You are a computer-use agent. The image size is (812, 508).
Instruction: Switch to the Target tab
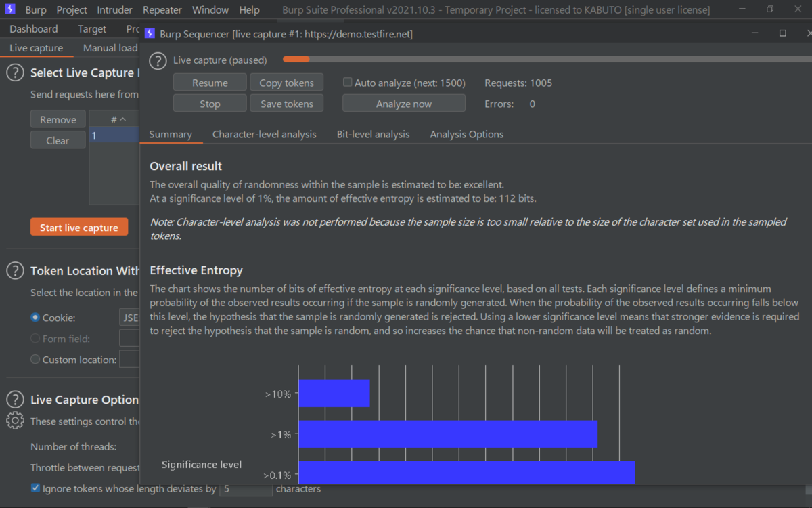click(92, 29)
